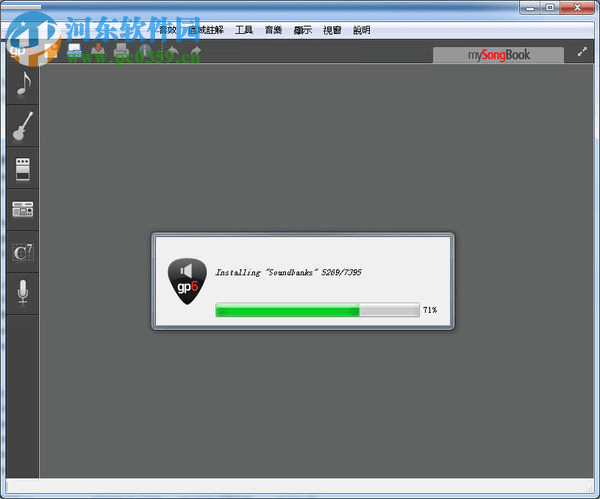600x499 pixels.
Task: Minimize the application window
Action: click(530, 8)
